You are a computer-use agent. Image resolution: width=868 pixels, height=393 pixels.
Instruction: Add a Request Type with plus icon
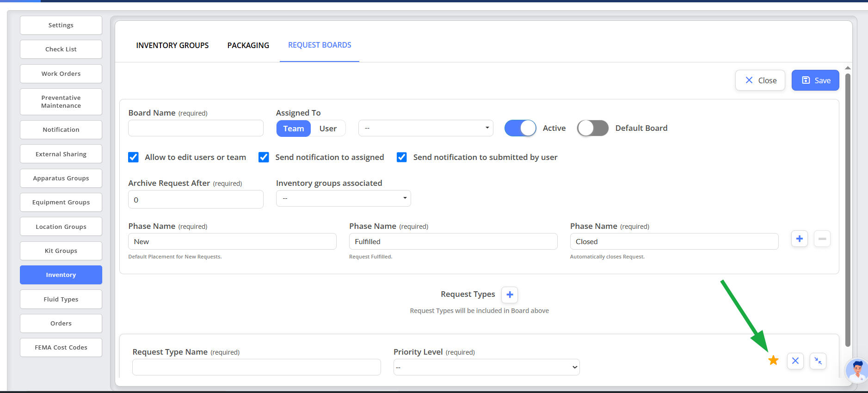point(510,295)
